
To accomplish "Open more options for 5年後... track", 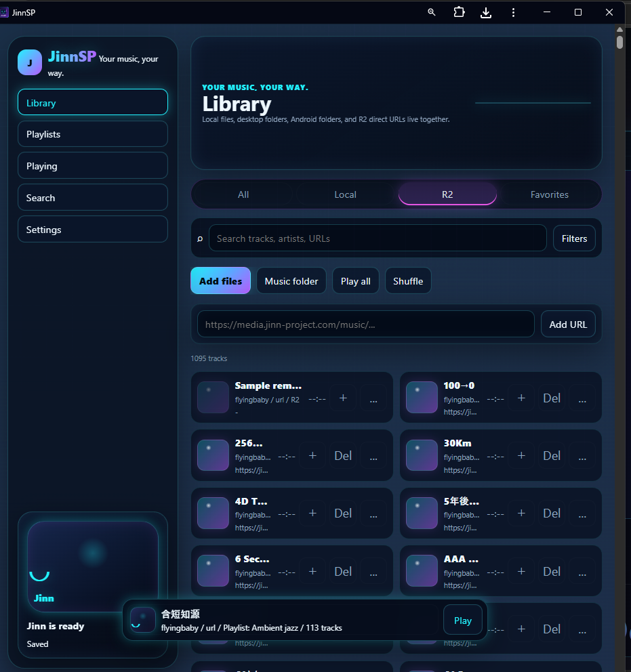I will [582, 513].
